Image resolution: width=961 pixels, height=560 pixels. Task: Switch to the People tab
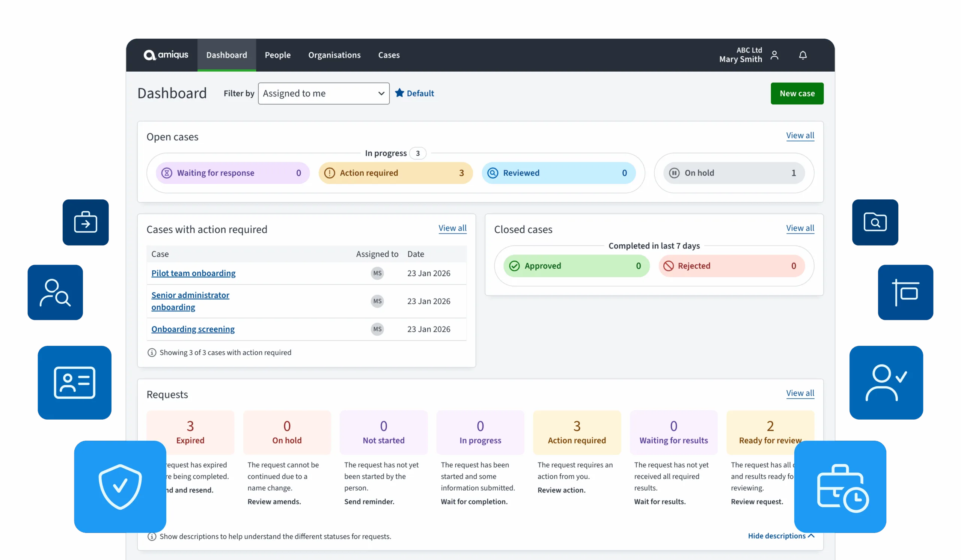point(278,55)
